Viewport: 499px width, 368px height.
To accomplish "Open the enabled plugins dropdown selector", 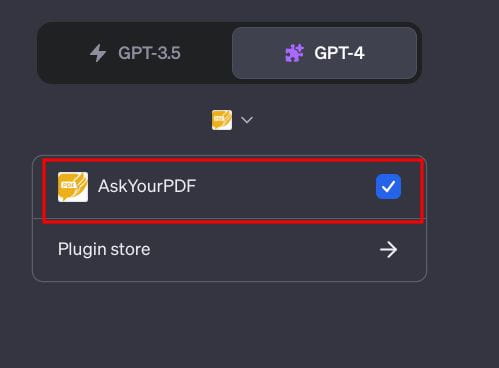I will (x=232, y=120).
